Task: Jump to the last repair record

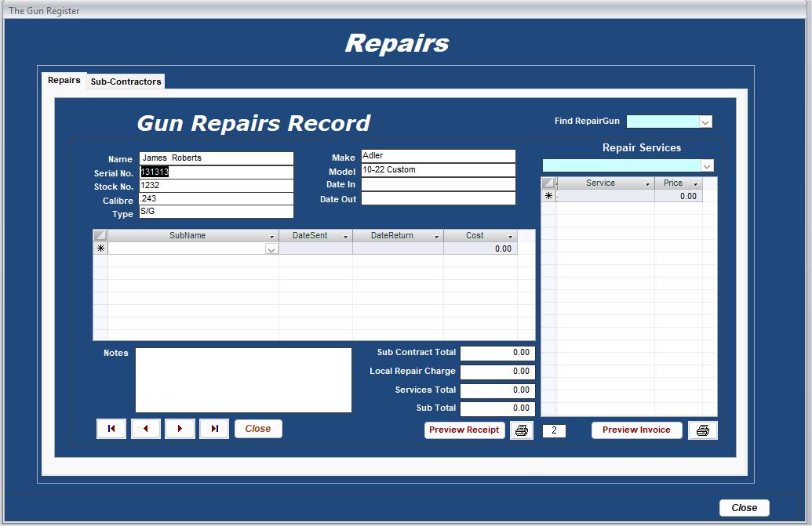Action: click(213, 428)
